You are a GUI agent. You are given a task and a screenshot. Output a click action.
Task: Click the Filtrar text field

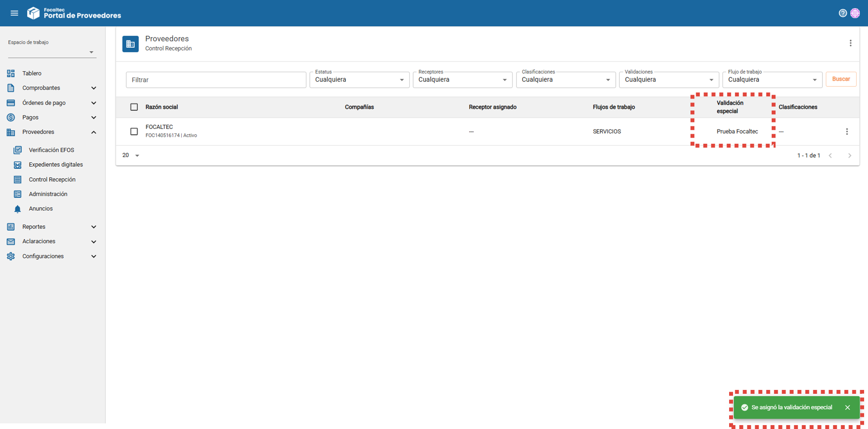216,80
